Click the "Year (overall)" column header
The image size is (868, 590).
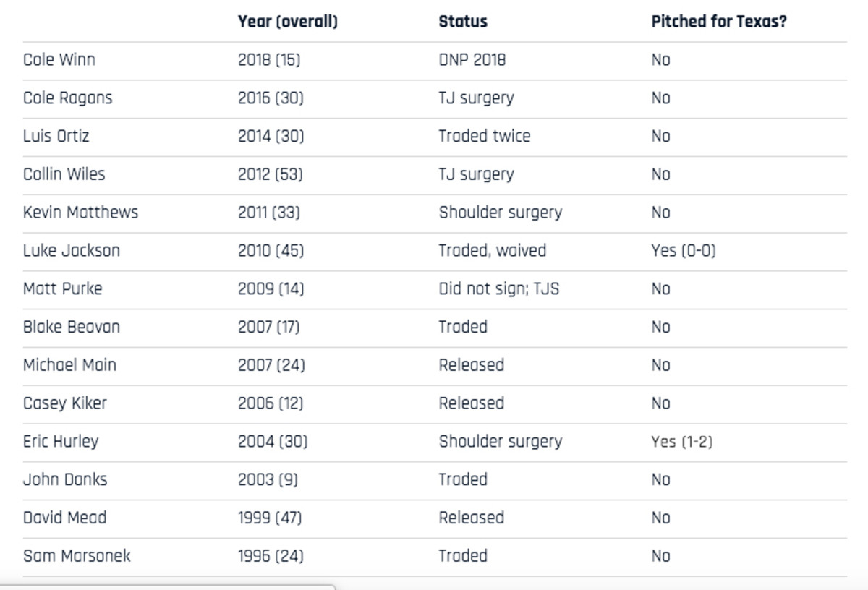click(x=287, y=22)
